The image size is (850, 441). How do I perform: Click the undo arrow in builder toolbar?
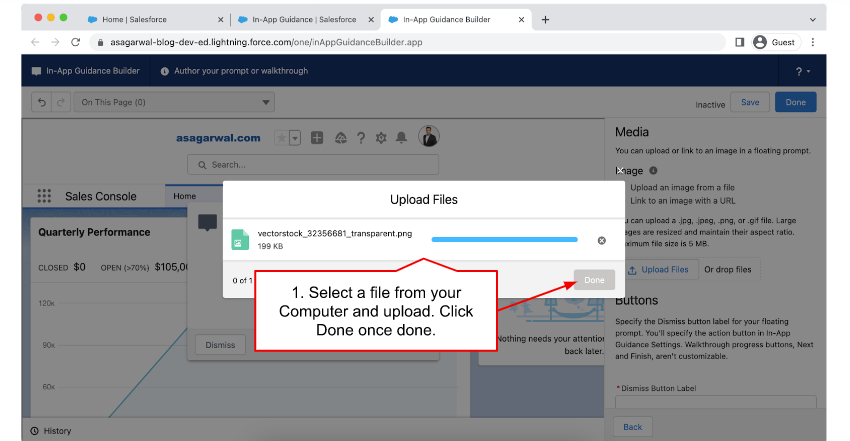click(x=42, y=102)
